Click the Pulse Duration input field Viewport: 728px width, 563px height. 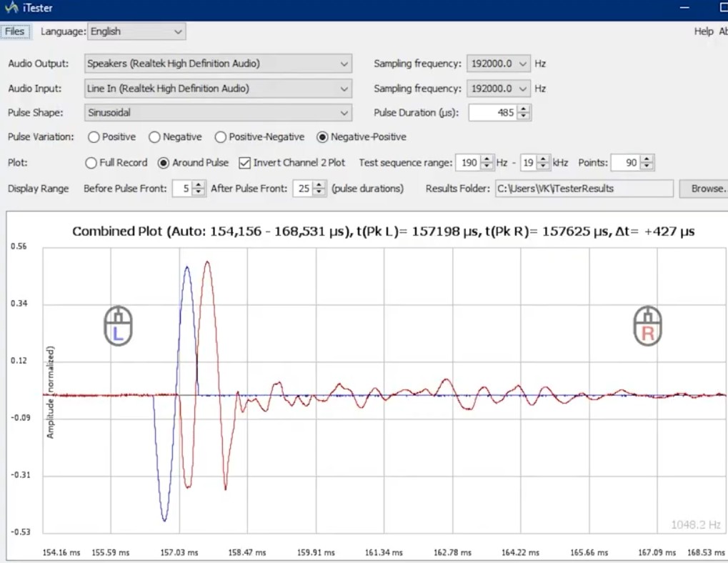point(493,113)
